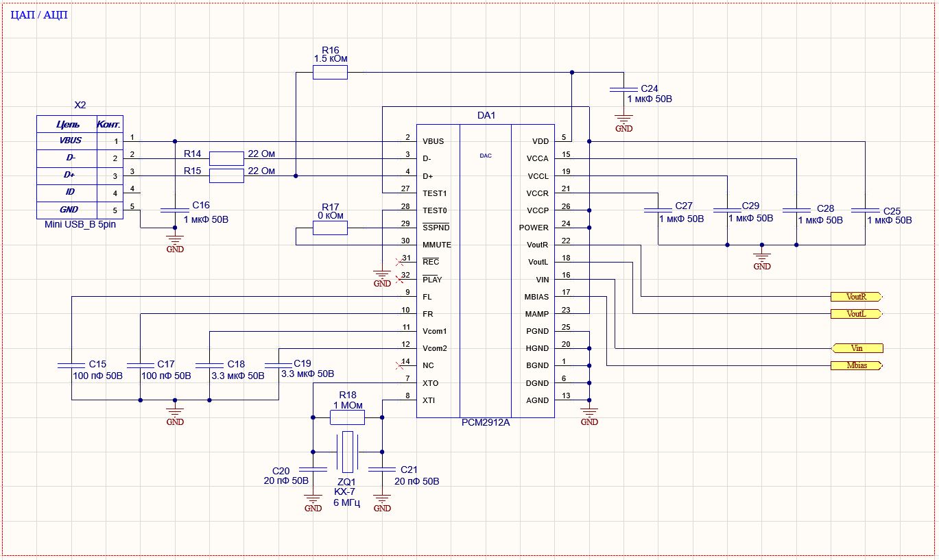Click the PCM2912A part name label
Image resolution: width=939 pixels, height=560 pixels.
(486, 423)
